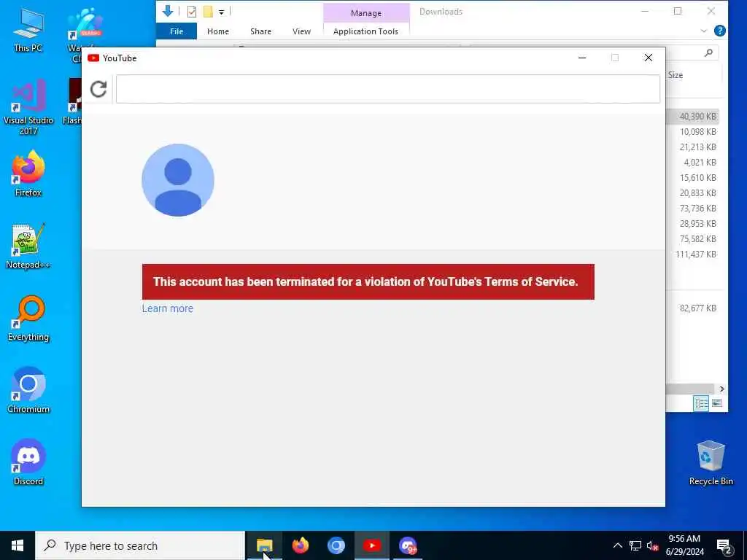
Task: Minimize the YouTube window
Action: [x=582, y=58]
